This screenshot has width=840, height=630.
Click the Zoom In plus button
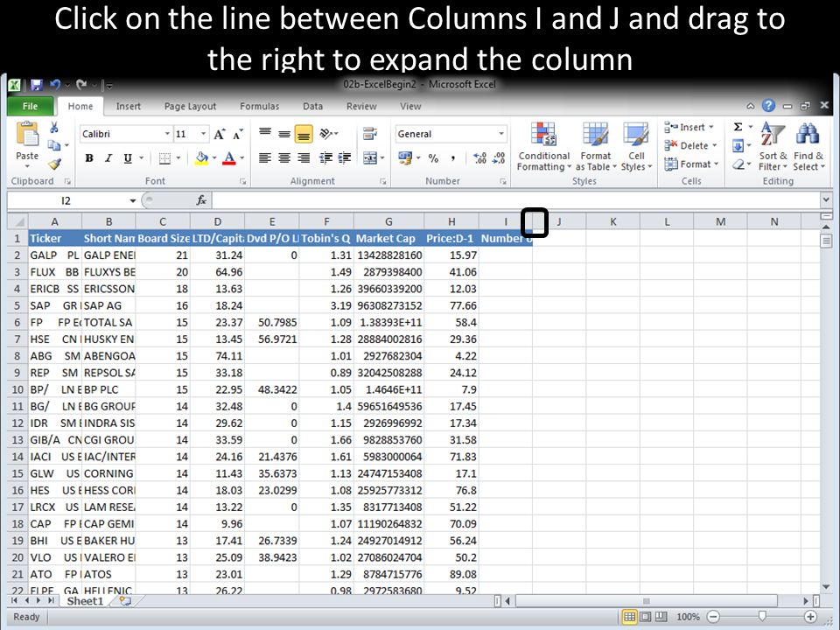pyautogui.click(x=810, y=617)
